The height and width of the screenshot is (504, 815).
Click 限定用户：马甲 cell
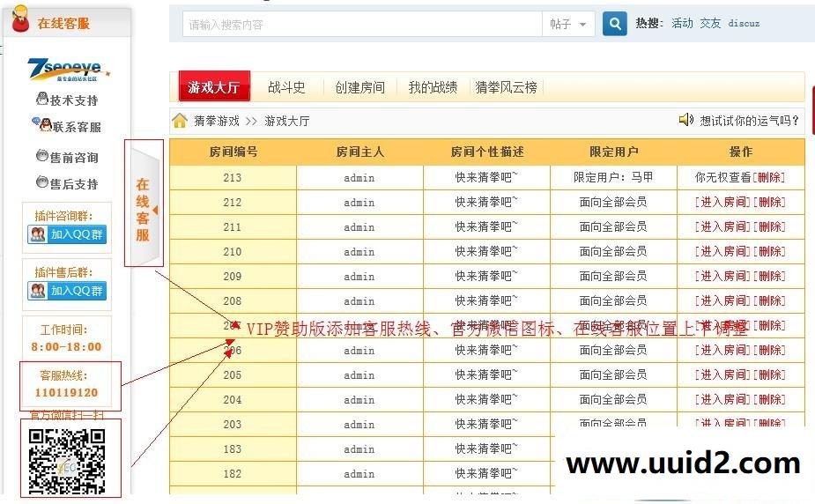(x=613, y=177)
